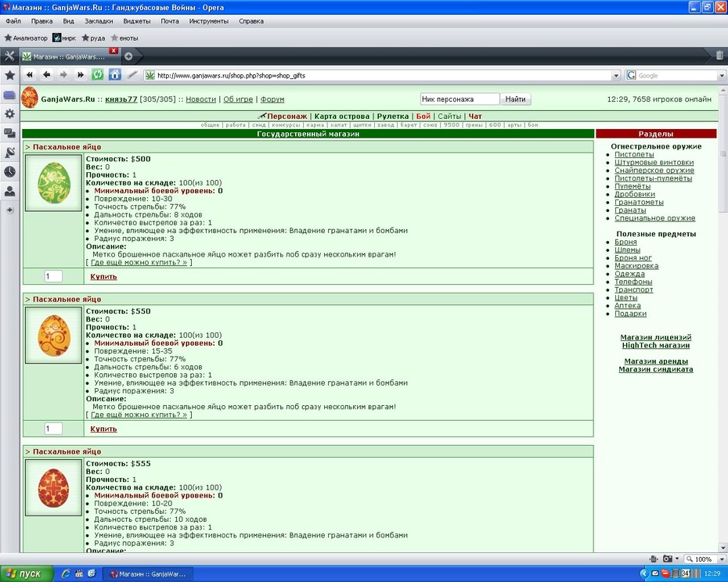Click the orange Easter egg thumbnail
Viewport: 728px width, 582px height.
(54, 336)
